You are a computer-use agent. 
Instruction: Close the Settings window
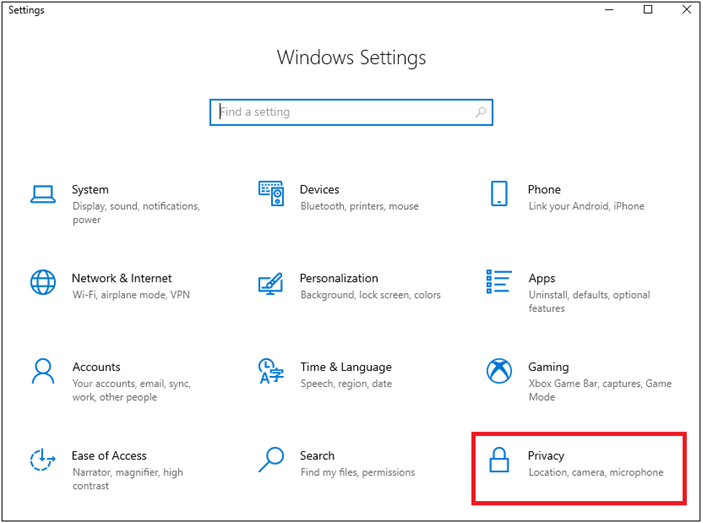[686, 9]
